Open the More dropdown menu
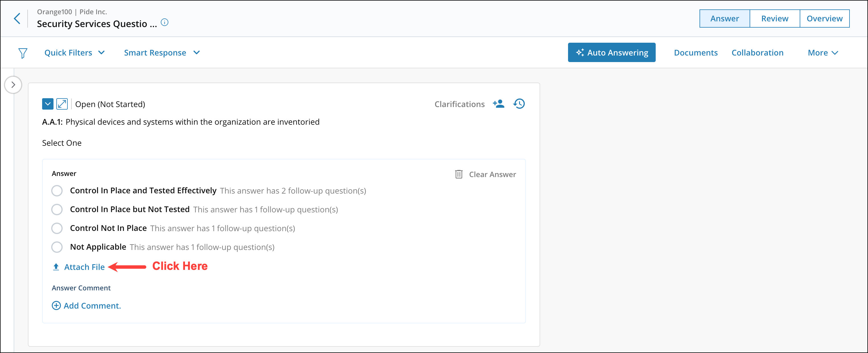The height and width of the screenshot is (353, 868). (823, 53)
